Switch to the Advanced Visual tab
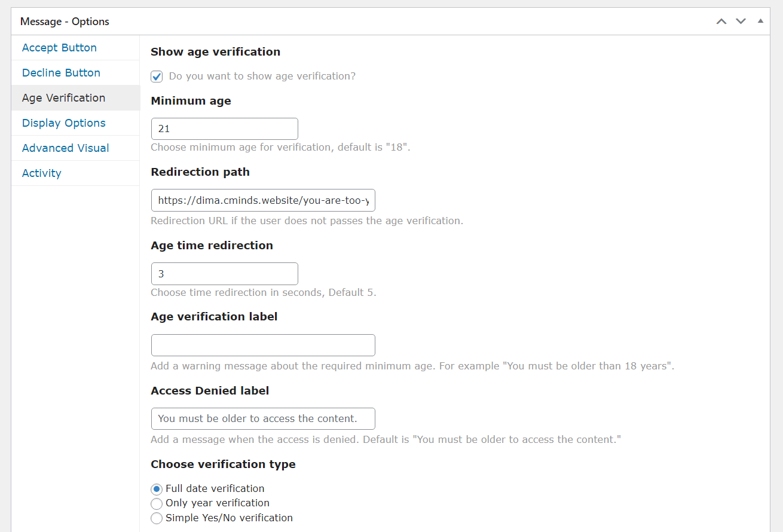Screen dimensions: 783x532 [x=65, y=148]
